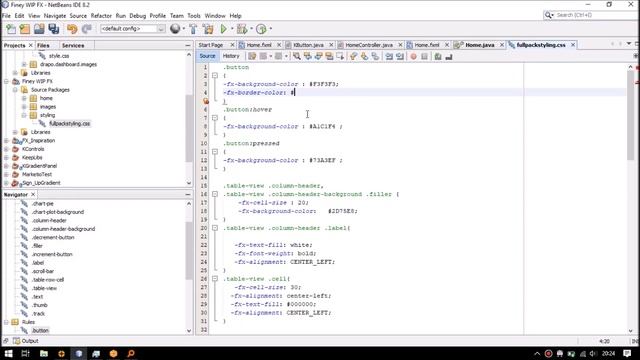Open the Refactor menu

(x=101, y=16)
